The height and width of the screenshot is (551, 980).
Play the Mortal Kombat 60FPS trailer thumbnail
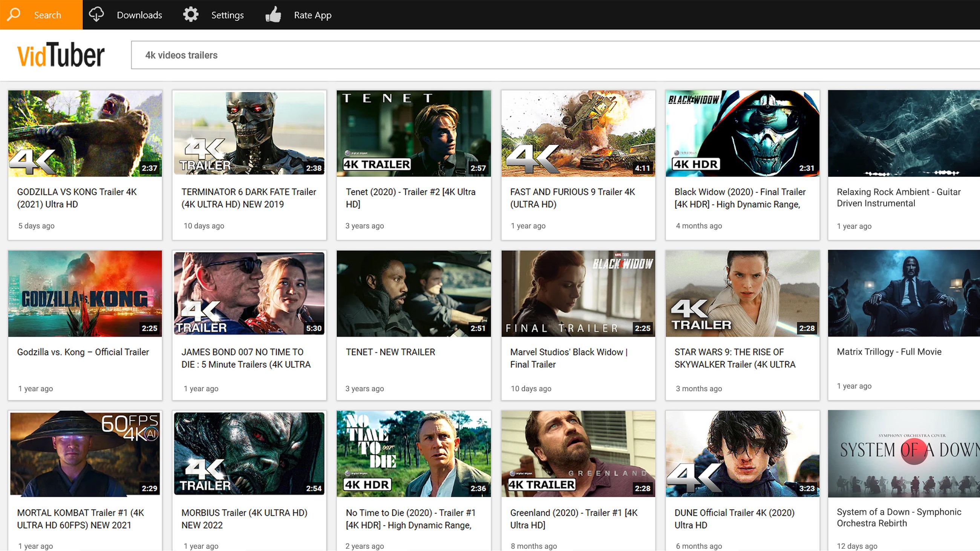85,454
